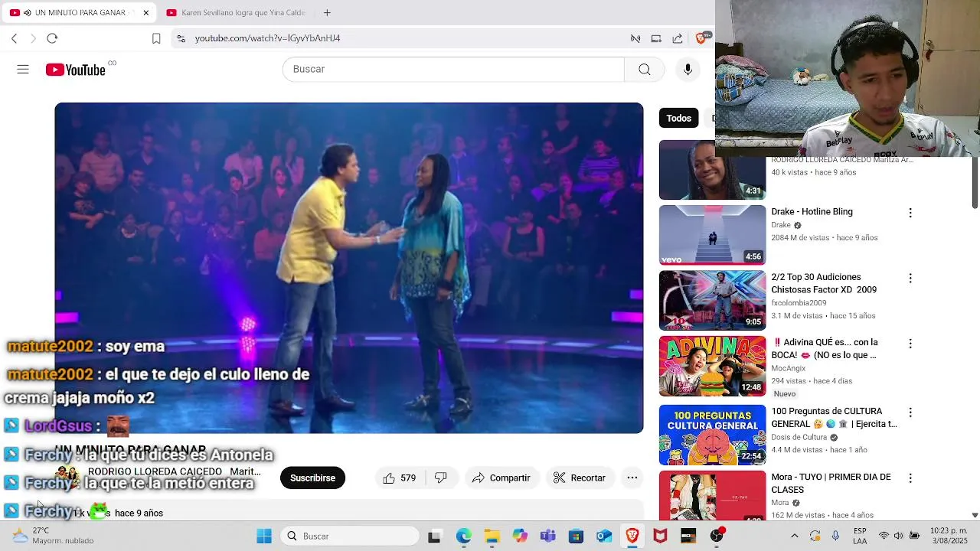Image resolution: width=980 pixels, height=551 pixels.
Task: Focus the YouTube Buscar search field
Action: (x=453, y=70)
